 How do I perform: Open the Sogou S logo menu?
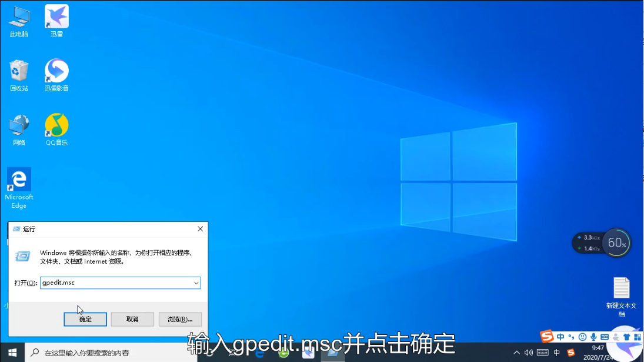546,336
